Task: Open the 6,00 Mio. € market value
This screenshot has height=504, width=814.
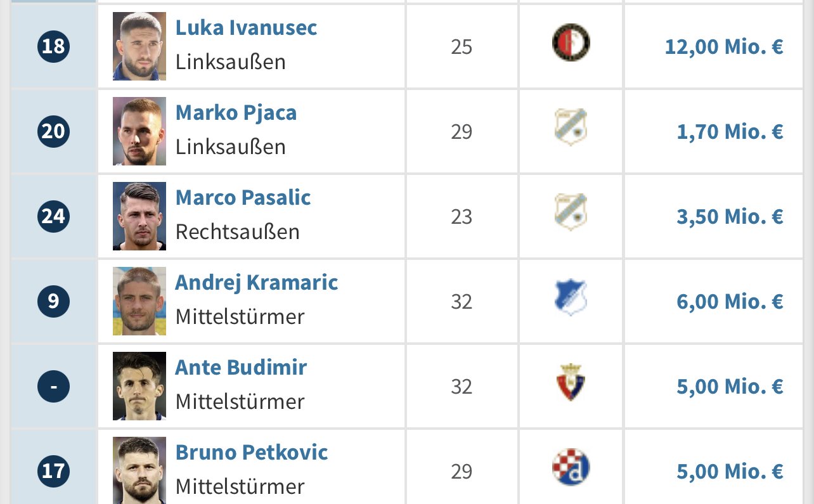Action: coord(730,302)
